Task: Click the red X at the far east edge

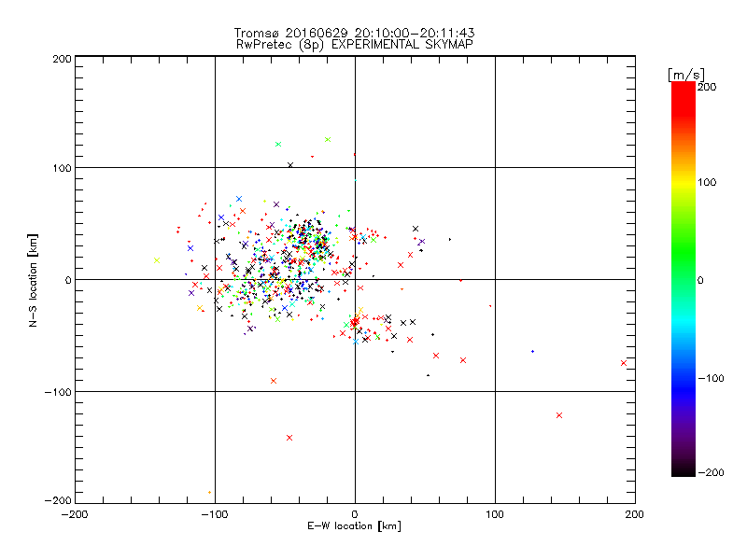Action: (624, 363)
